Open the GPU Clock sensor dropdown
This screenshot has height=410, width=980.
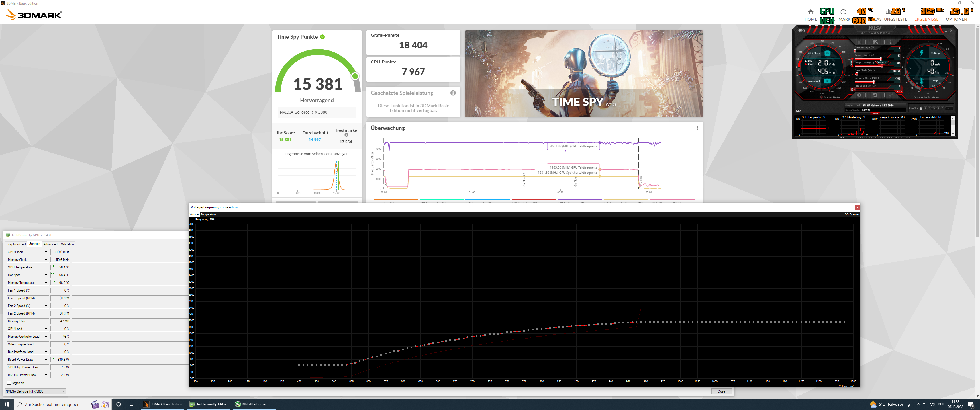pyautogui.click(x=46, y=252)
